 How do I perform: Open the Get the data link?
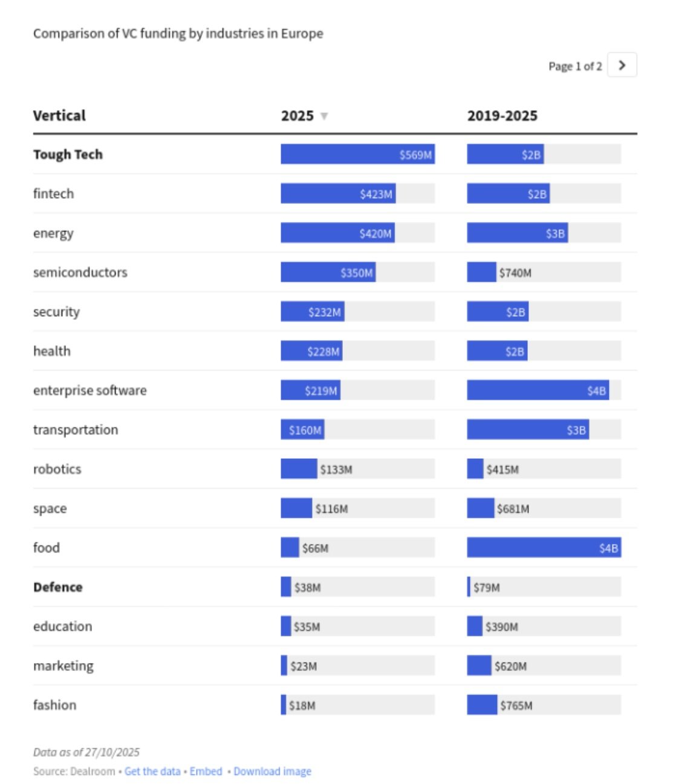pos(152,771)
